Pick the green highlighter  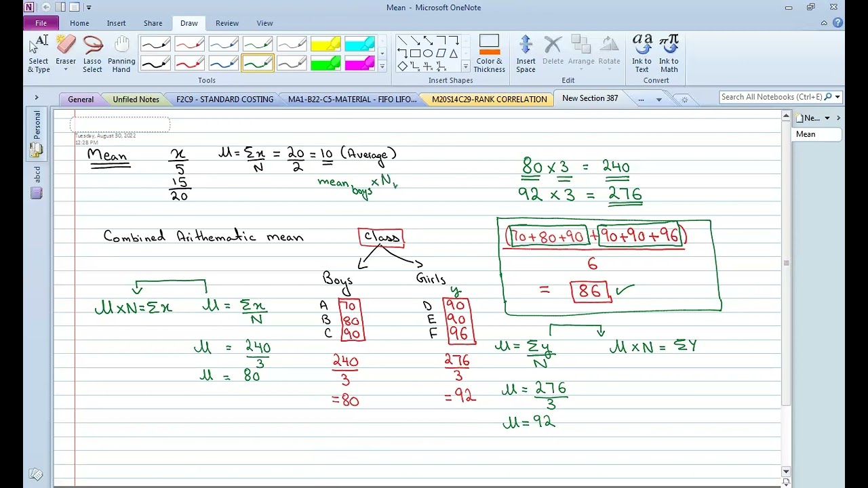coord(325,63)
